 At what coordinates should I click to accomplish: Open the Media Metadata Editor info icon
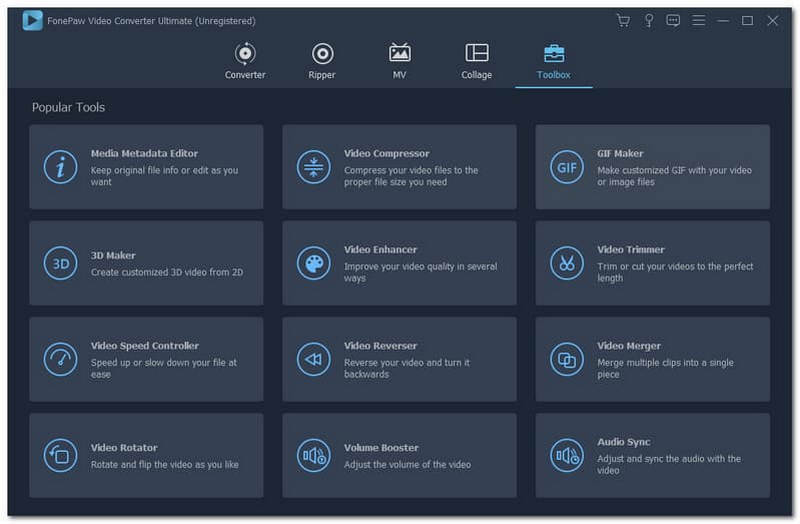coord(61,167)
